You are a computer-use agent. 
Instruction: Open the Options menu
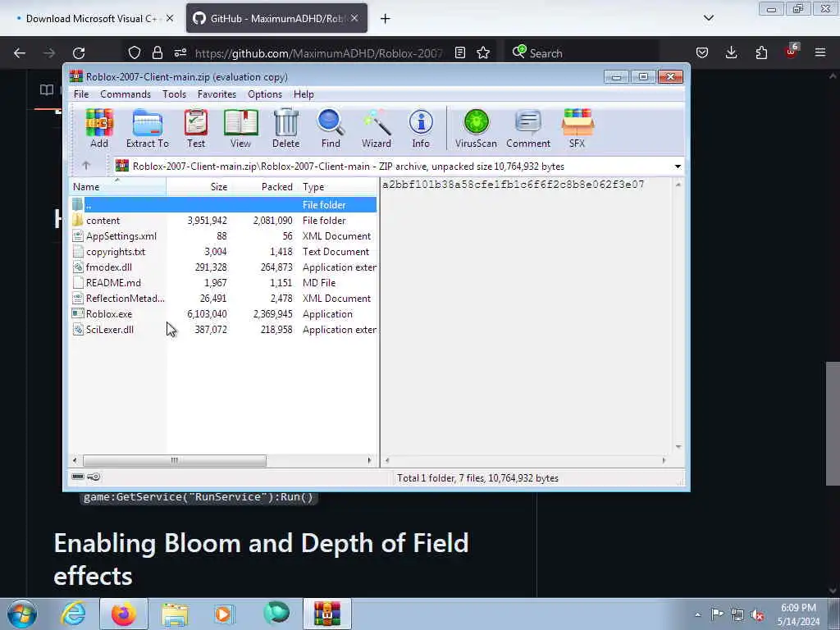pos(265,94)
